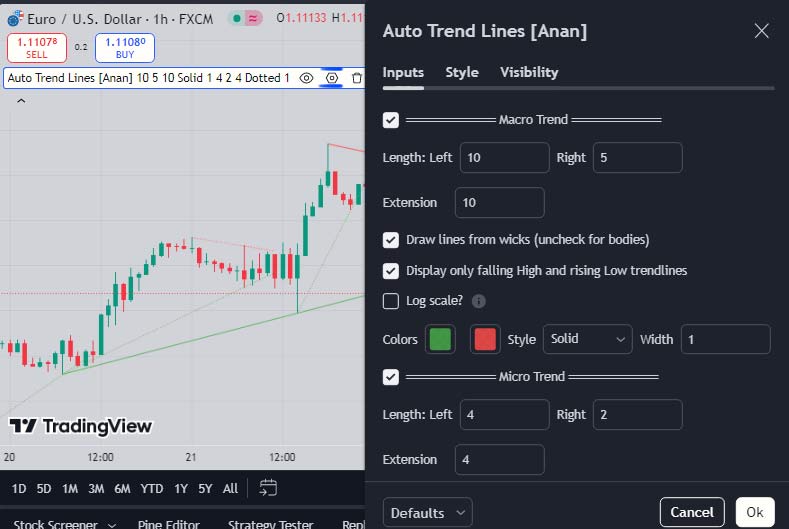Pick the green trend color swatch
This screenshot has height=529, width=789.
[440, 339]
